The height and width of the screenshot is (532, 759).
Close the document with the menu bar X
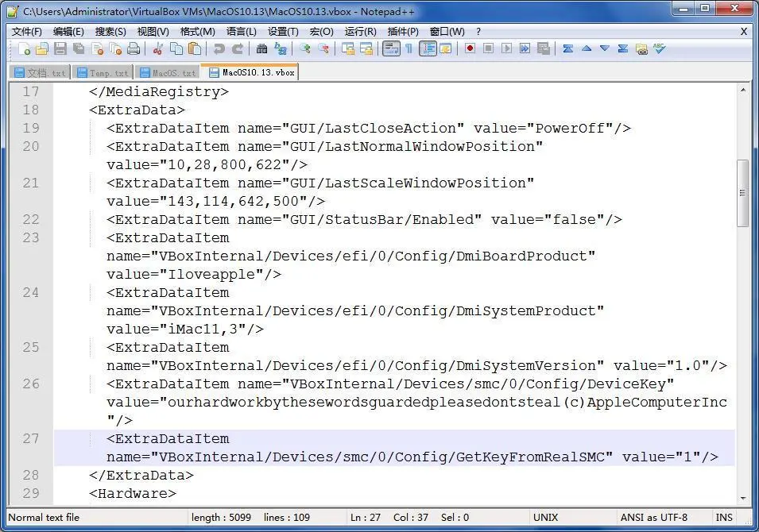point(744,32)
